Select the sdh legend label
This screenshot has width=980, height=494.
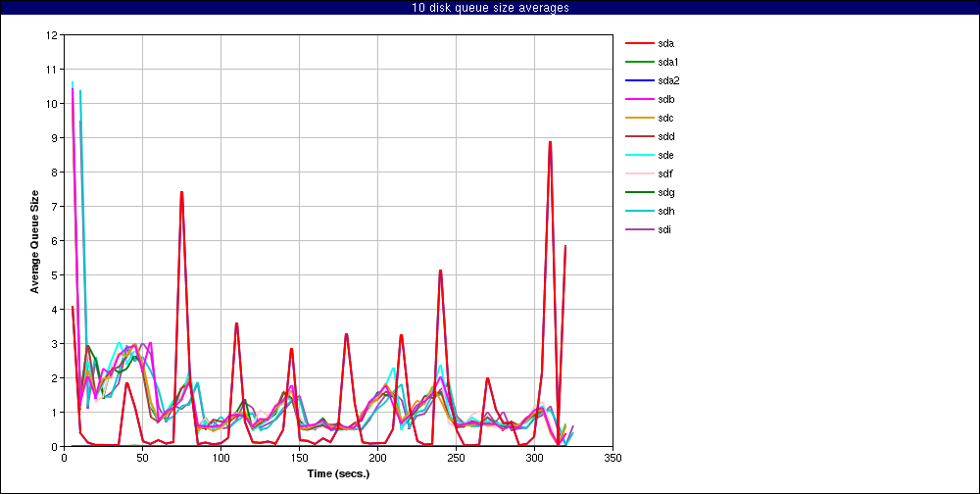point(665,212)
